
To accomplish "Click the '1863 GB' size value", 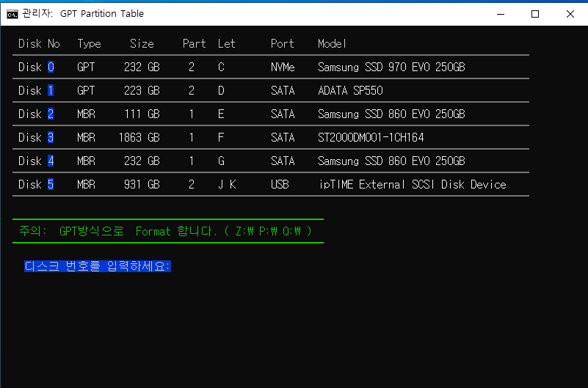I will pos(139,137).
